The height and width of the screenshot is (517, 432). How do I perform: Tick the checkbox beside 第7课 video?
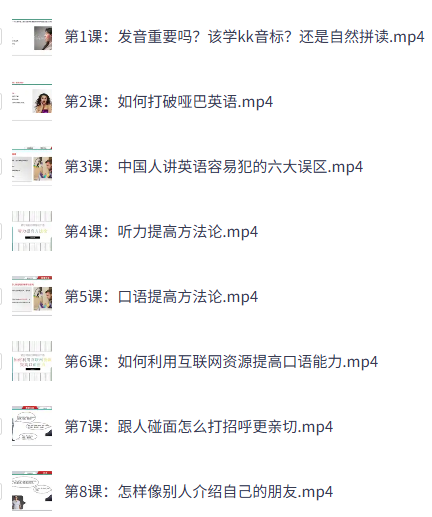[x=1, y=426]
